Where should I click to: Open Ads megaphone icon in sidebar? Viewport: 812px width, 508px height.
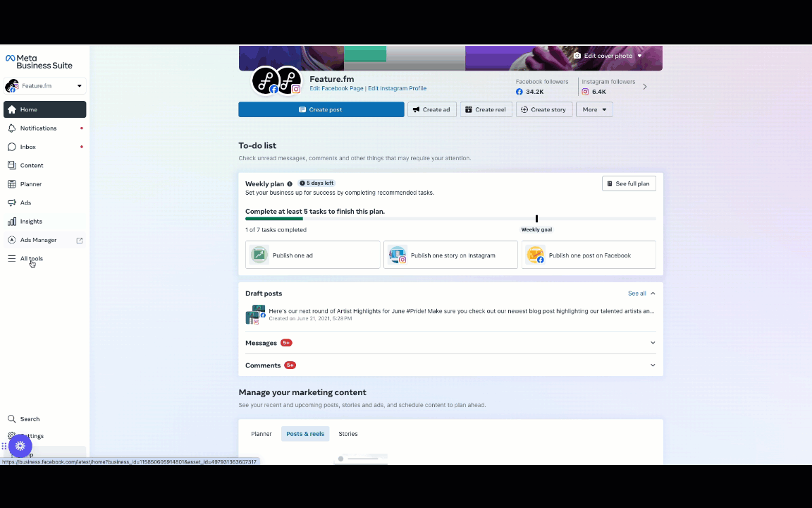[12, 202]
